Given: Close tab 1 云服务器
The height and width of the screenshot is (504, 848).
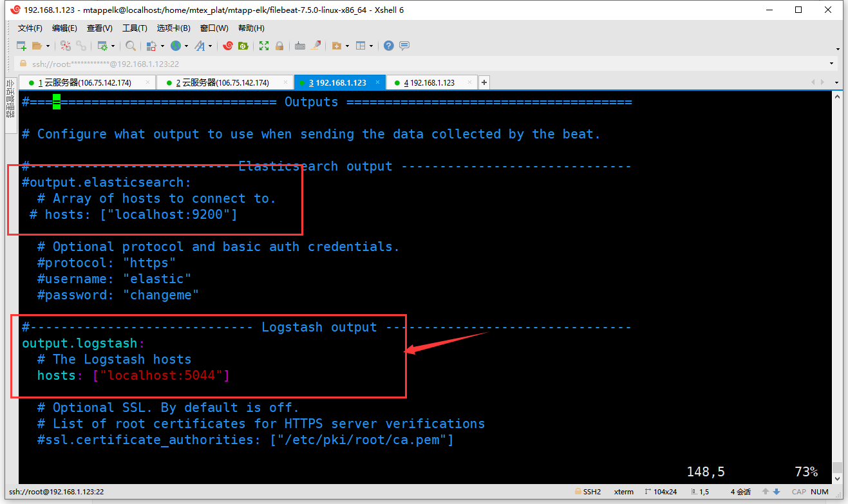Looking at the screenshot, I should pyautogui.click(x=148, y=82).
